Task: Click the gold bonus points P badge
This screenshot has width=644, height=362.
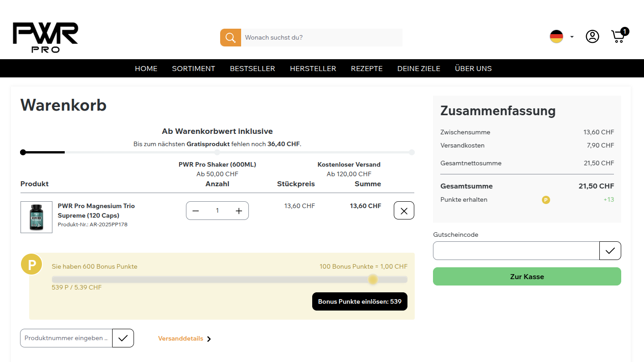Action: (x=31, y=265)
